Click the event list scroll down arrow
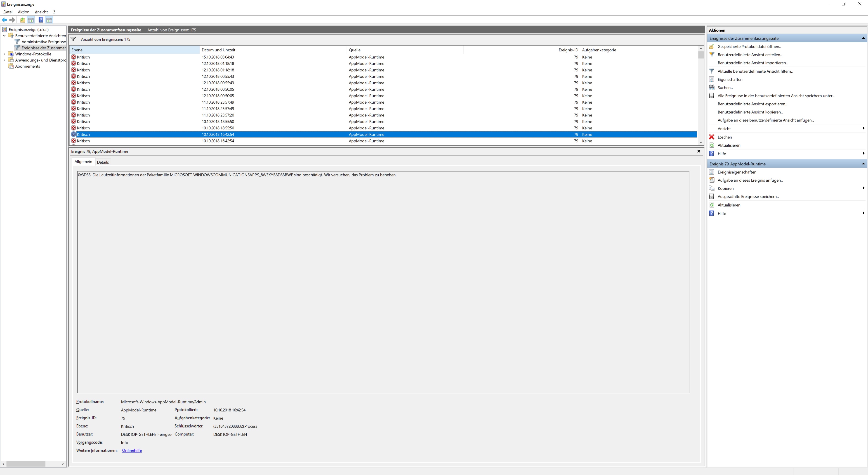This screenshot has width=868, height=475. tap(701, 142)
